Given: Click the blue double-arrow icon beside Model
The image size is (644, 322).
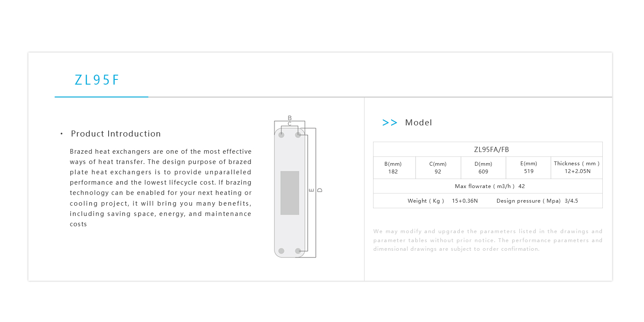Looking at the screenshot, I should (x=389, y=123).
